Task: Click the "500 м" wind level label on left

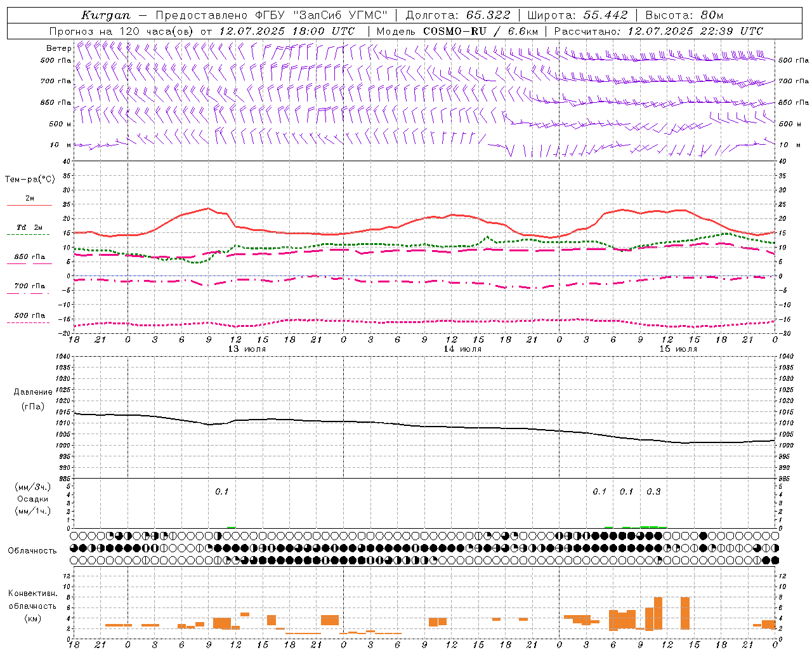Action: click(x=60, y=124)
